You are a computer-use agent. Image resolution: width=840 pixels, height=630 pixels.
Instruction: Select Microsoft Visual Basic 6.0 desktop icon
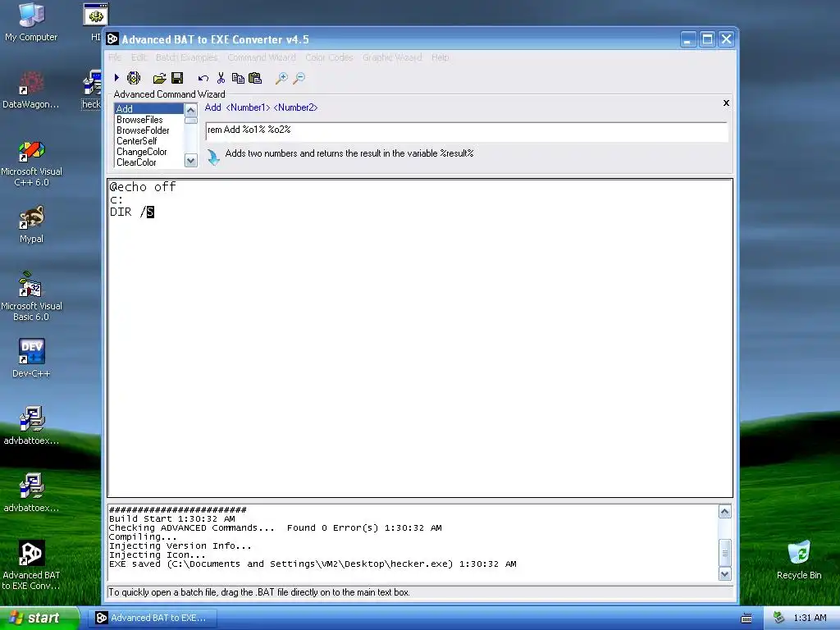coord(31,297)
